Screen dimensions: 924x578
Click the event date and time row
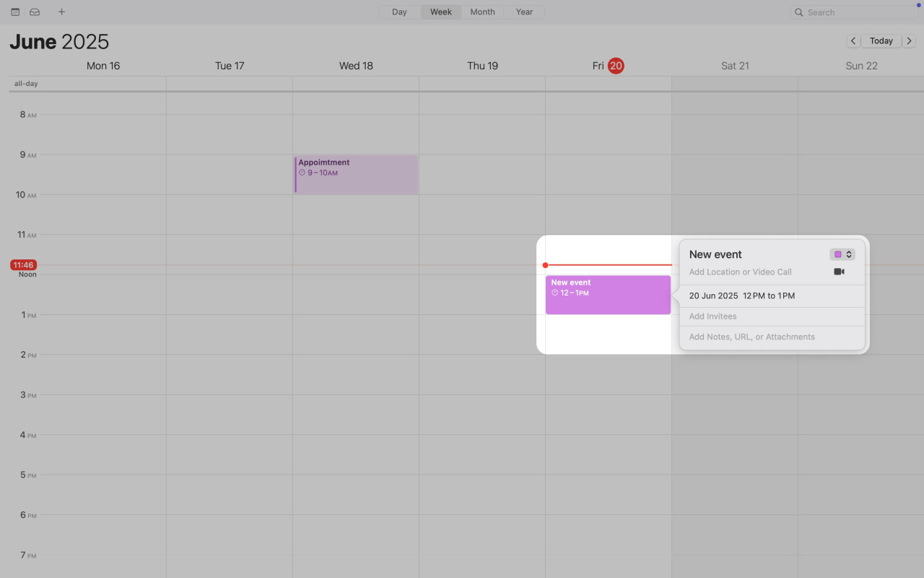[x=741, y=296]
